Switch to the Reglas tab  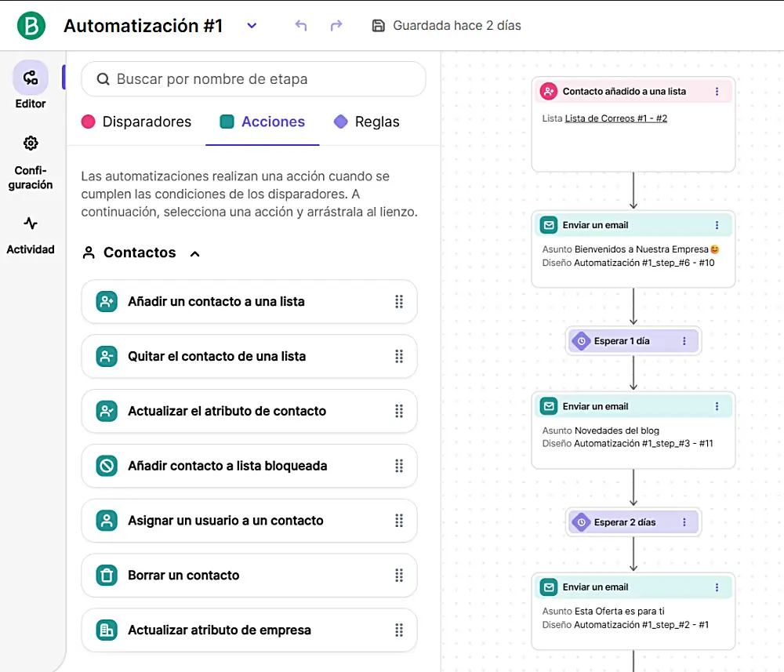[377, 122]
